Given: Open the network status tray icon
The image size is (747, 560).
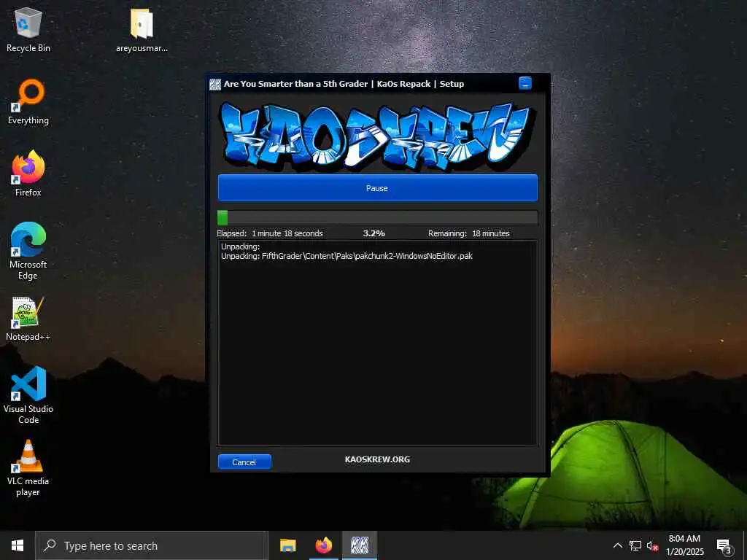Looking at the screenshot, I should [x=635, y=545].
